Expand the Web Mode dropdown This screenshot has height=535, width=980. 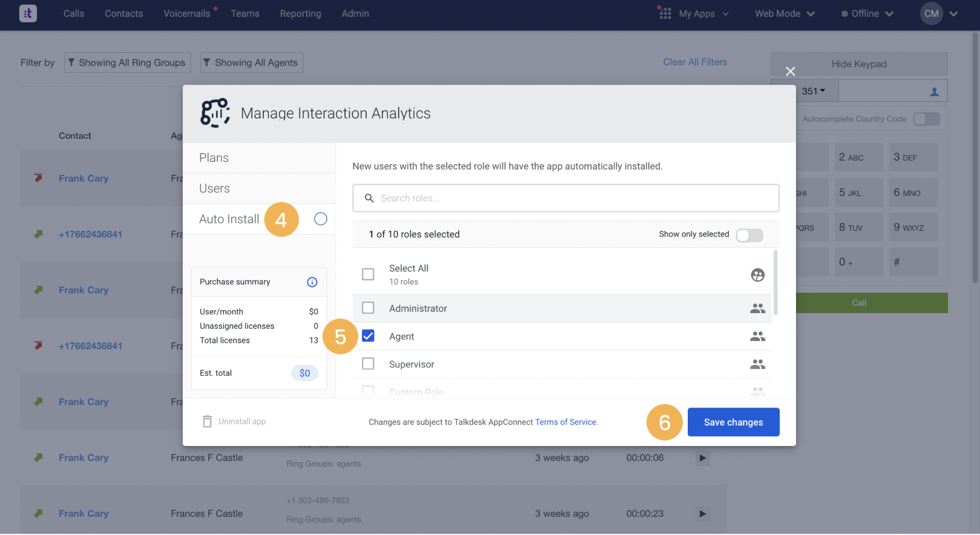pos(785,13)
